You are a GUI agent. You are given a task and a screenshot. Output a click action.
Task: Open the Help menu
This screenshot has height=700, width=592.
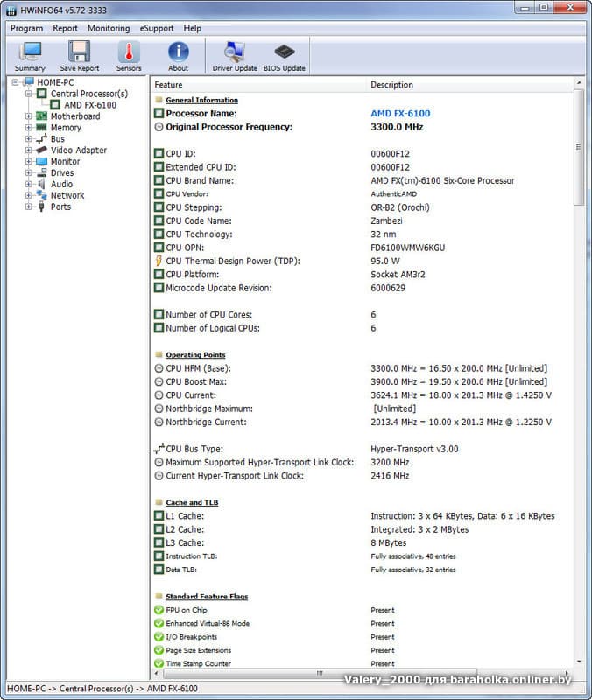192,28
